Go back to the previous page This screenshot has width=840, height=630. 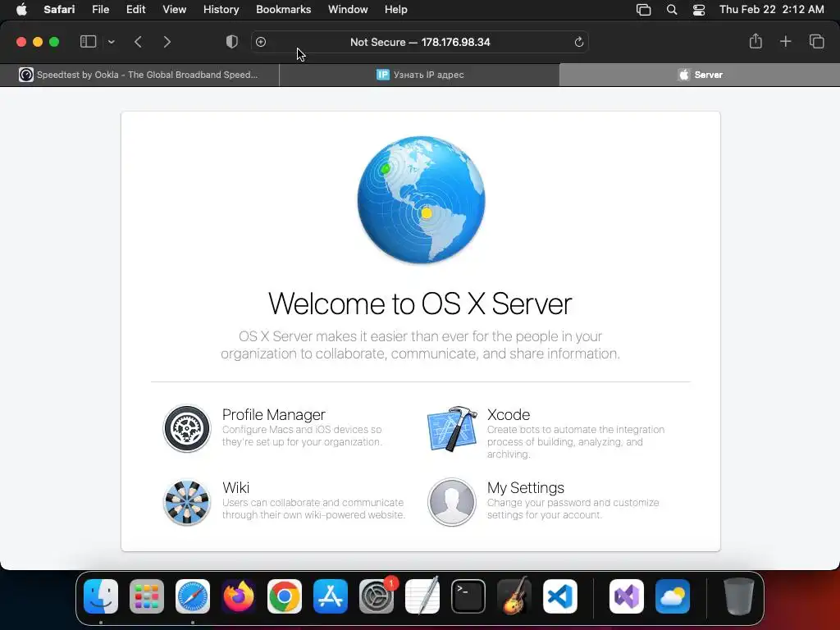point(138,42)
